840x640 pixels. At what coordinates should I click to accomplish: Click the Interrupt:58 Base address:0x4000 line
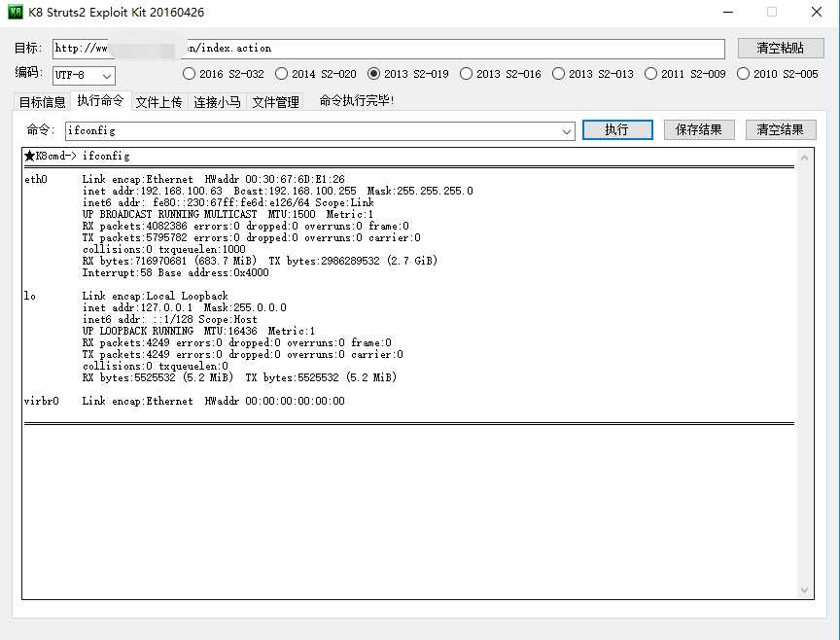pyautogui.click(x=176, y=273)
